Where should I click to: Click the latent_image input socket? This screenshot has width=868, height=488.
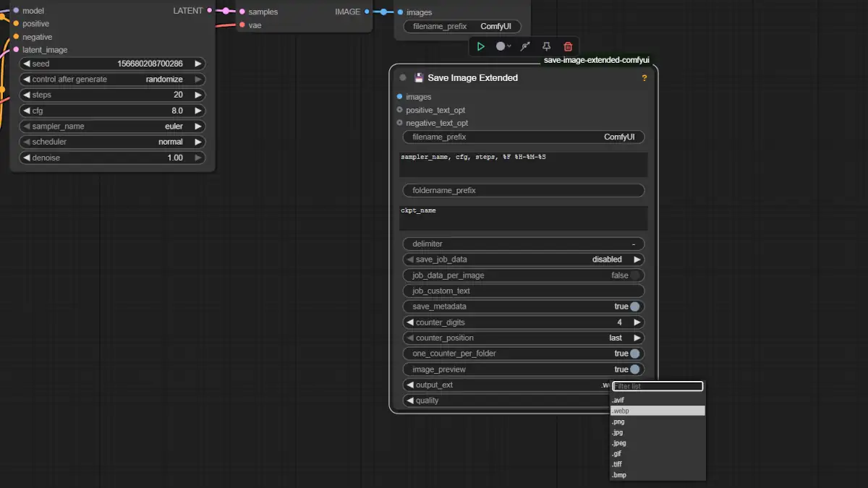(16, 50)
